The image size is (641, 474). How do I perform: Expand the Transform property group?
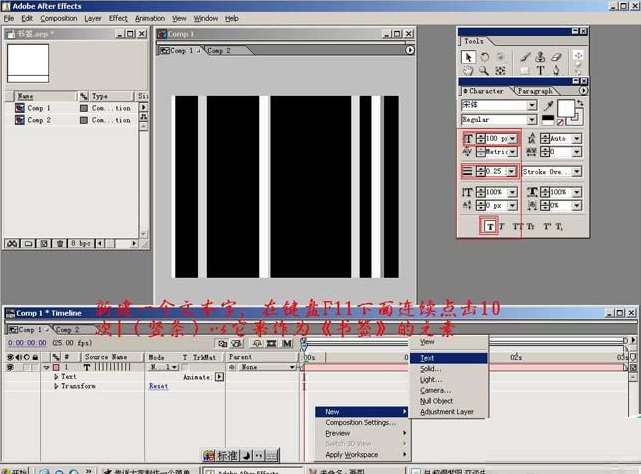click(x=56, y=386)
